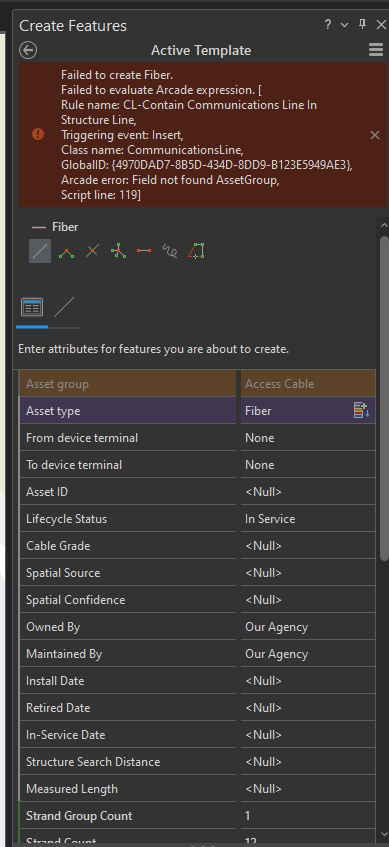Image resolution: width=389 pixels, height=847 pixels.
Task: Edit the Measured Length value
Action: tap(308, 789)
